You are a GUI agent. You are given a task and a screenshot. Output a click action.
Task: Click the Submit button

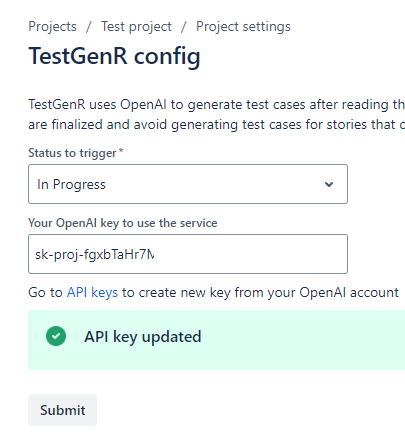[x=63, y=410]
